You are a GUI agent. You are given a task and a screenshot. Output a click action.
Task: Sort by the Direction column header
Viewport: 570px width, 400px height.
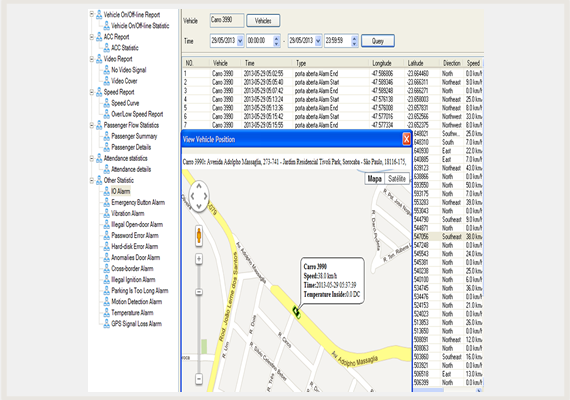click(451, 63)
